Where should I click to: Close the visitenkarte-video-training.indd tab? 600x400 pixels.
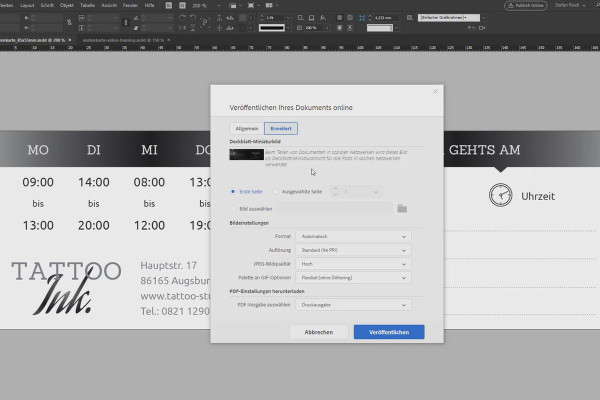tap(169, 40)
